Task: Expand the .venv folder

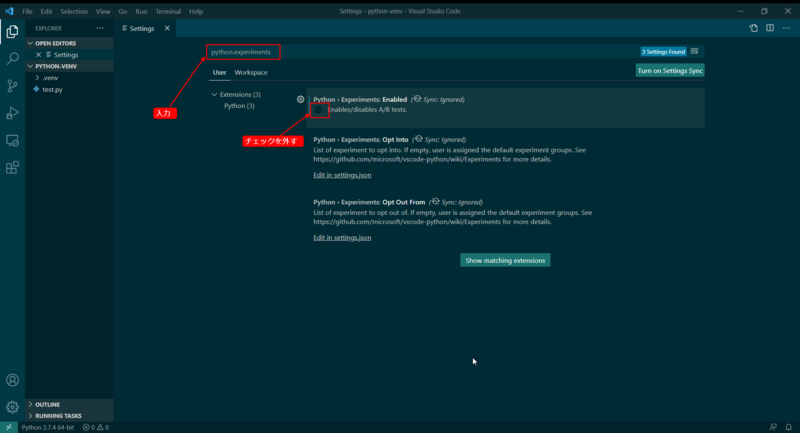Action: pyautogui.click(x=37, y=78)
